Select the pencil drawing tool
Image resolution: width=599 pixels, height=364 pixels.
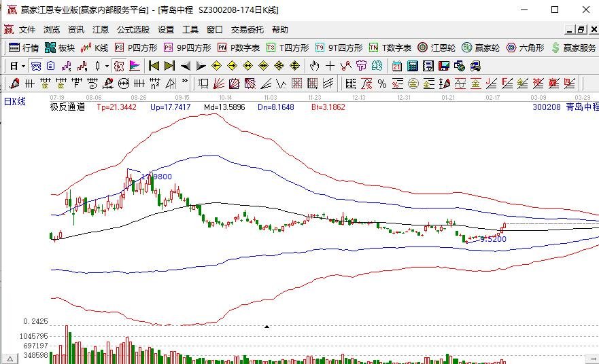click(14, 83)
